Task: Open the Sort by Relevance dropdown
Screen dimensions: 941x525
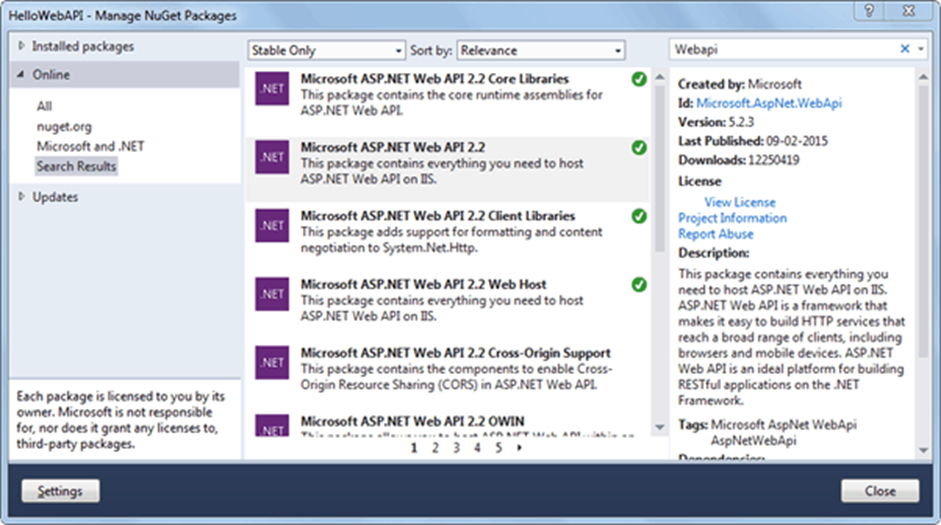Action: [x=541, y=50]
